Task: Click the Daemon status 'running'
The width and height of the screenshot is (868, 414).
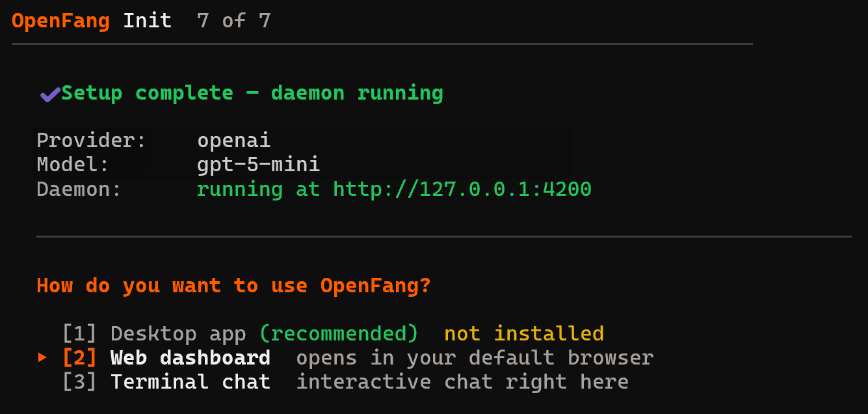Action: (239, 189)
